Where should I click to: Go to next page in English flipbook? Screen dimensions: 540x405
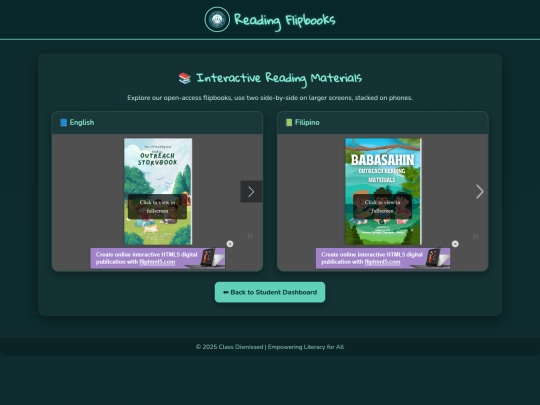coord(251,191)
